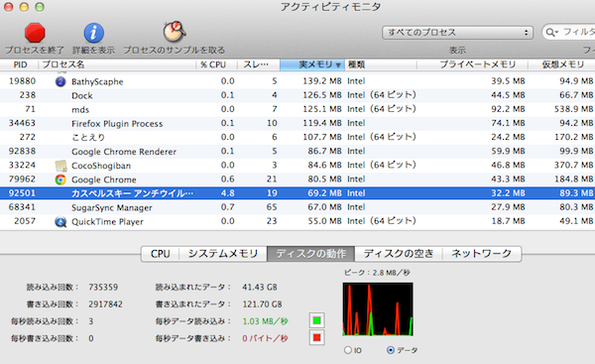This screenshot has width=595, height=364.
Task: Select the データ radio button
Action: pyautogui.click(x=391, y=350)
